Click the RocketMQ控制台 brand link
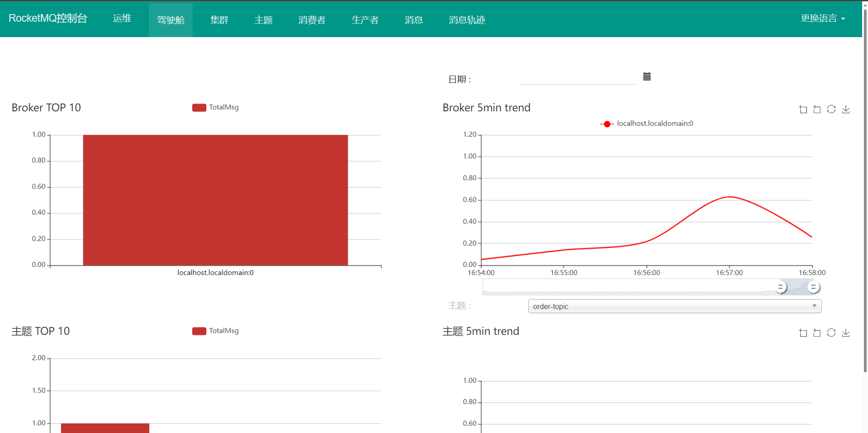Viewport: 868px width, 433px height. pyautogui.click(x=48, y=18)
